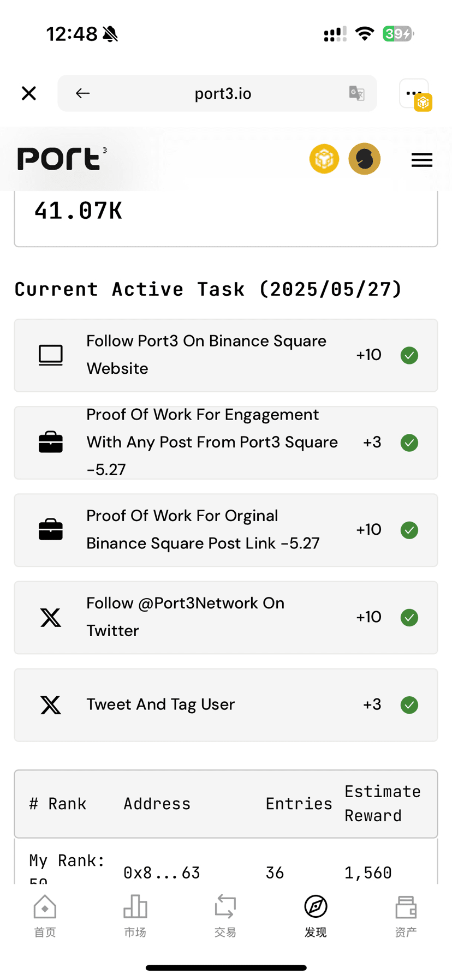Click the Port3 logo
452x980 pixels.
coord(62,159)
